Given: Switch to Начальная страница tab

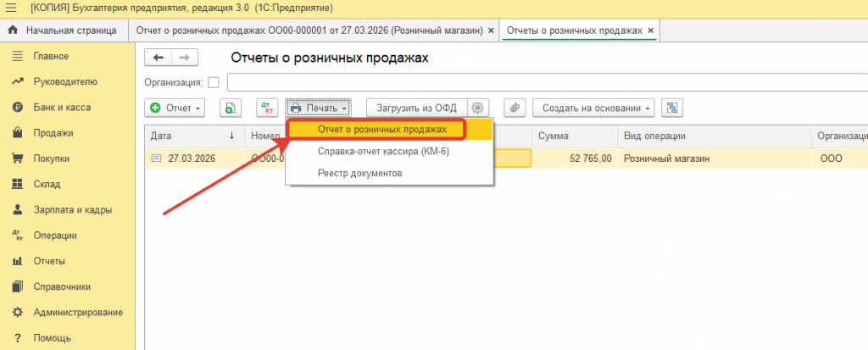Looking at the screenshot, I should [63, 31].
